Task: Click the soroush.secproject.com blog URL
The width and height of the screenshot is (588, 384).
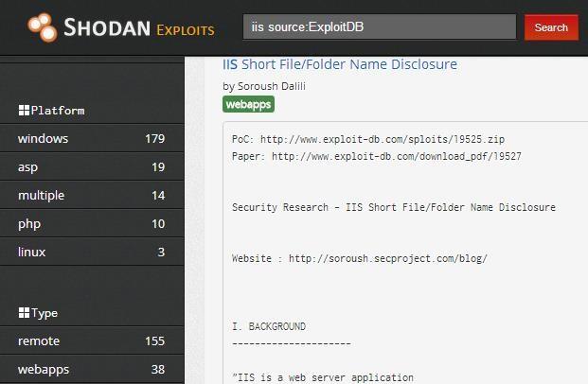Action: pyautogui.click(x=387, y=258)
